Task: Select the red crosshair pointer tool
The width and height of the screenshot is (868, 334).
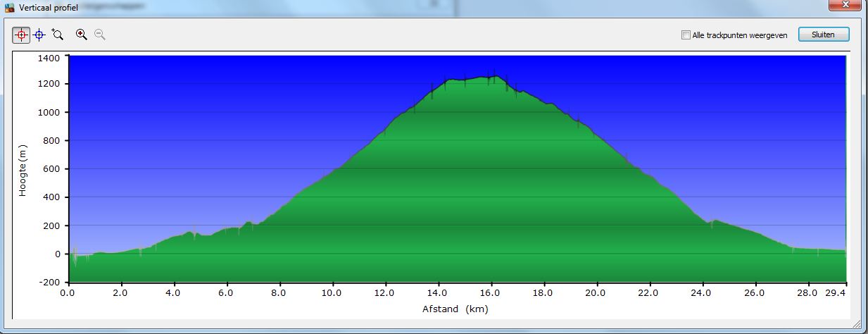Action: tap(21, 35)
